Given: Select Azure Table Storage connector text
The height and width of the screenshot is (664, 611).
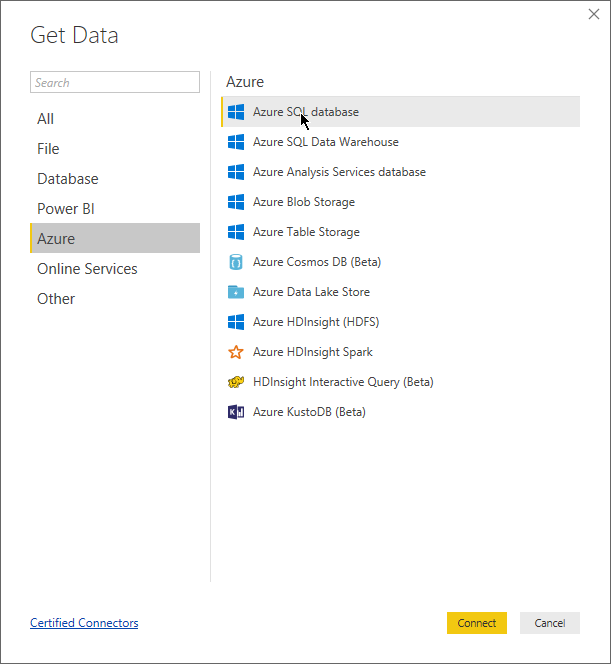Looking at the screenshot, I should [x=306, y=232].
